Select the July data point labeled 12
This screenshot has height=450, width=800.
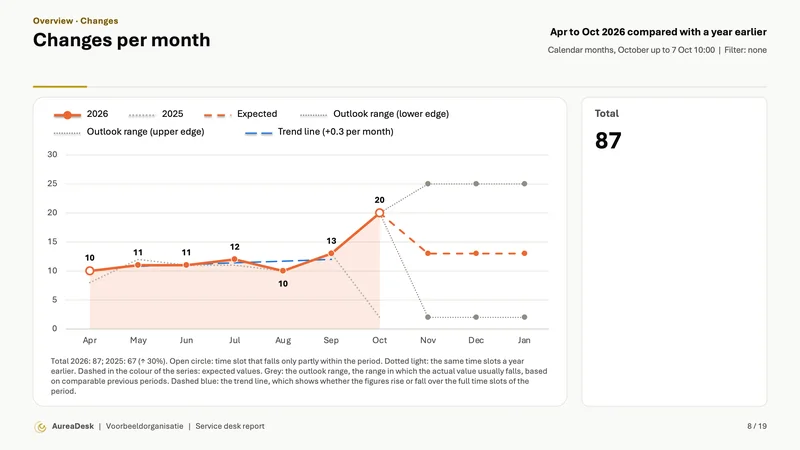[235, 259]
